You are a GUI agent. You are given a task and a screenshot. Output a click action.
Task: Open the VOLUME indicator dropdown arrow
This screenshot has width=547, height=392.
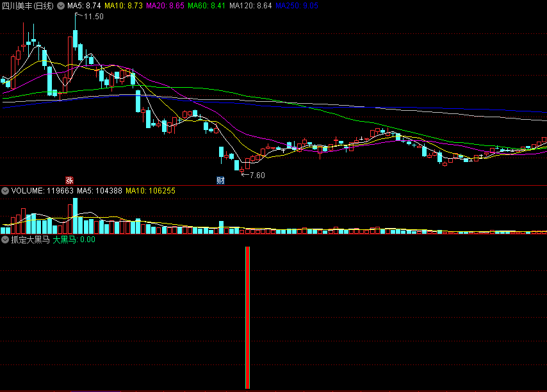[5, 191]
